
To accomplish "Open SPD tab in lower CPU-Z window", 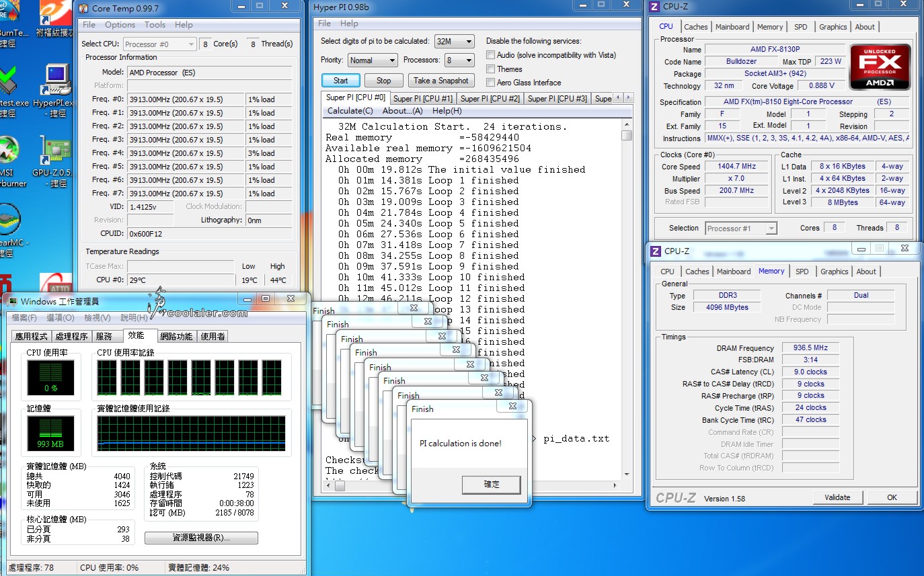I will point(802,272).
